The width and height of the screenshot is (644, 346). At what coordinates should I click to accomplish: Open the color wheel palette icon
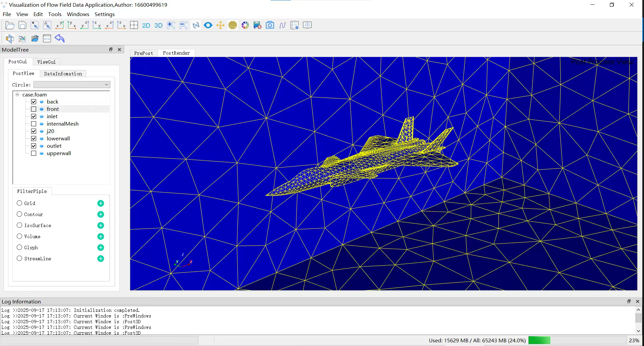pyautogui.click(x=245, y=25)
